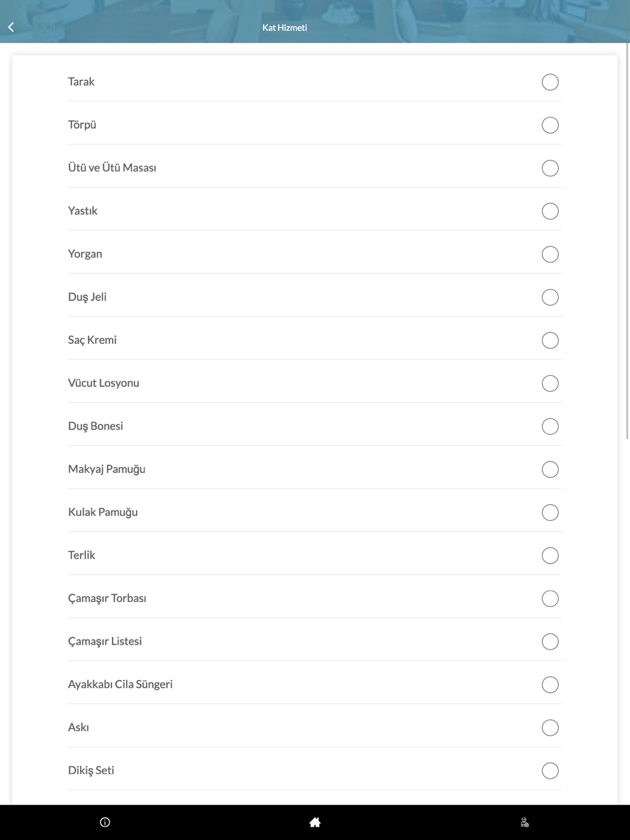Select the Kulak Pamuğu radio button
This screenshot has height=840, width=630.
pyautogui.click(x=550, y=513)
